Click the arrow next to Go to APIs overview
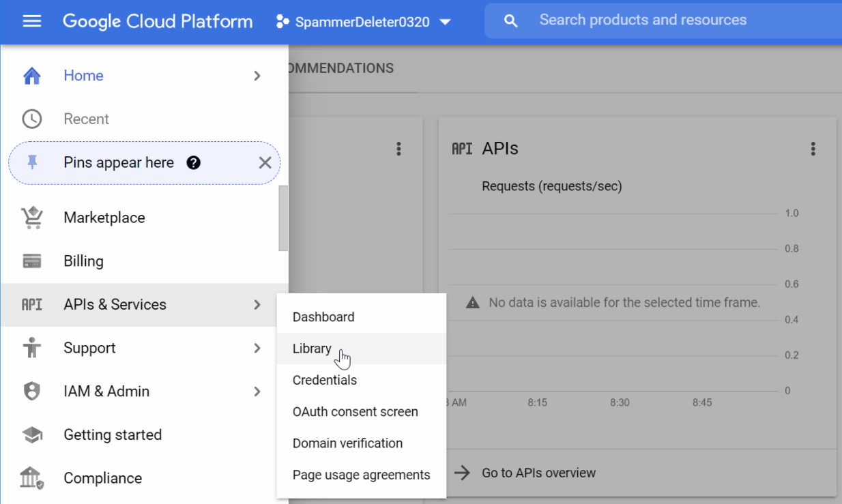The width and height of the screenshot is (842, 504). coord(463,473)
